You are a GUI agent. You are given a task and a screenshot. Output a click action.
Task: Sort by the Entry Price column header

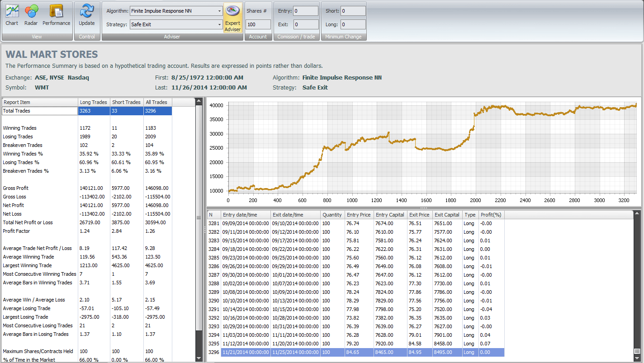[x=359, y=215]
